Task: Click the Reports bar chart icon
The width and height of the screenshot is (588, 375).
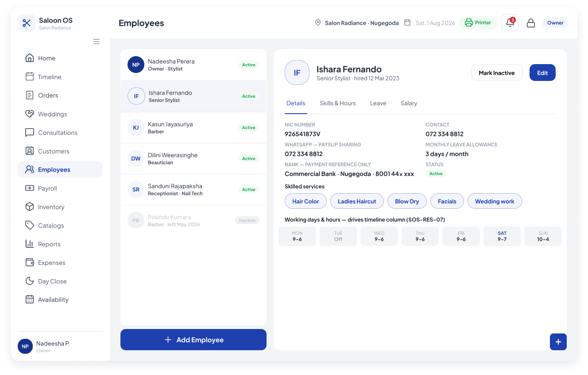Action: coord(30,244)
